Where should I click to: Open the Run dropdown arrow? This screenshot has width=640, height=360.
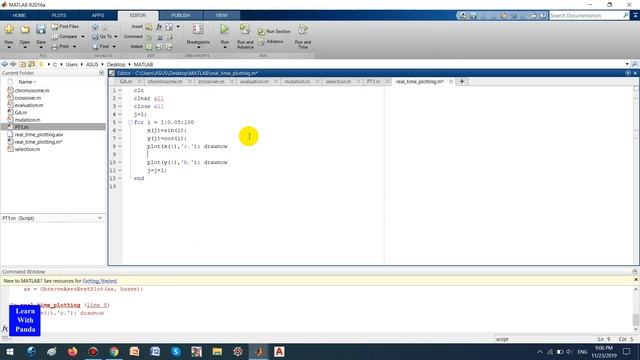click(224, 47)
